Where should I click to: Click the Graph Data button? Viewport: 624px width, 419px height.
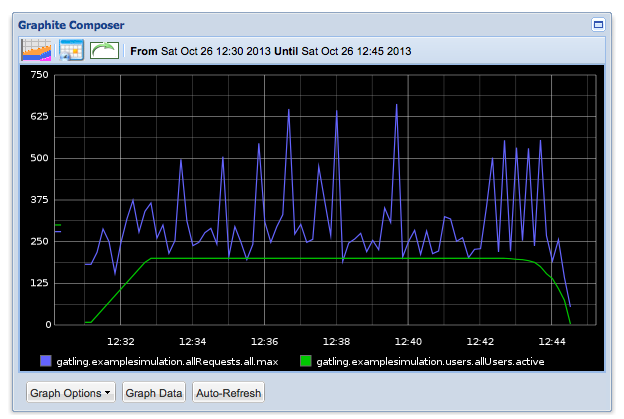tap(154, 393)
